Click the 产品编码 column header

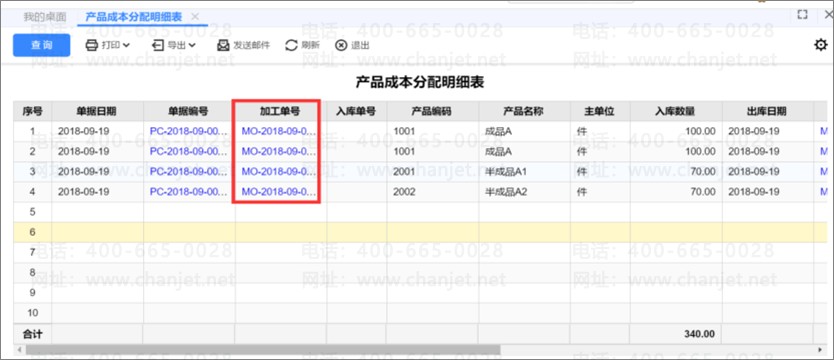click(x=432, y=111)
